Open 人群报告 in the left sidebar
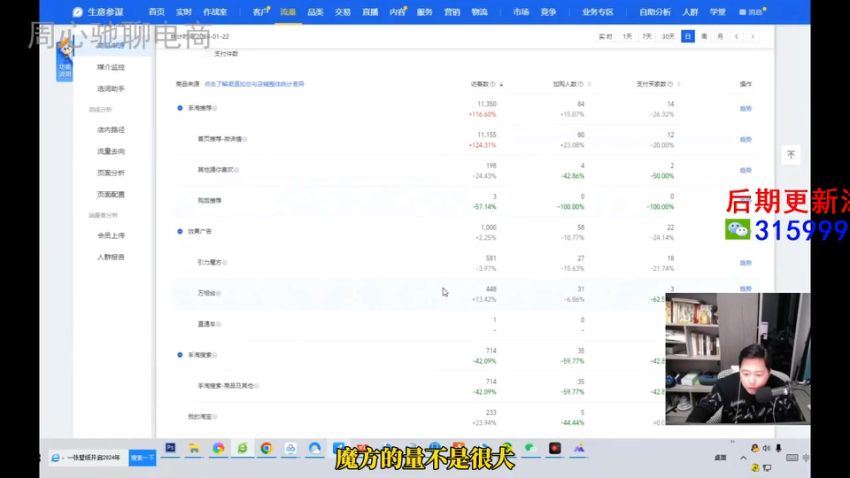The width and height of the screenshot is (850, 478). [111, 257]
